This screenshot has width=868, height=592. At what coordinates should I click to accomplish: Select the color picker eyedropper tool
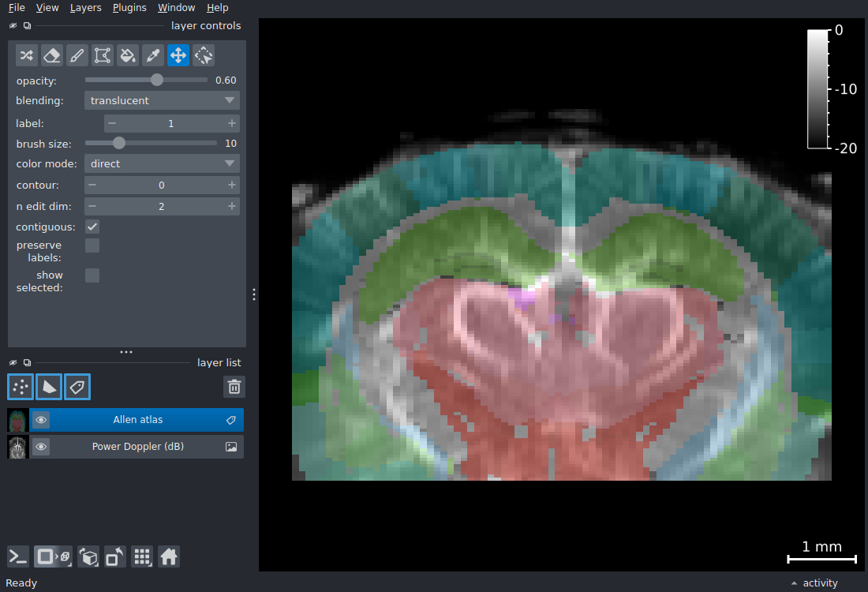click(153, 55)
